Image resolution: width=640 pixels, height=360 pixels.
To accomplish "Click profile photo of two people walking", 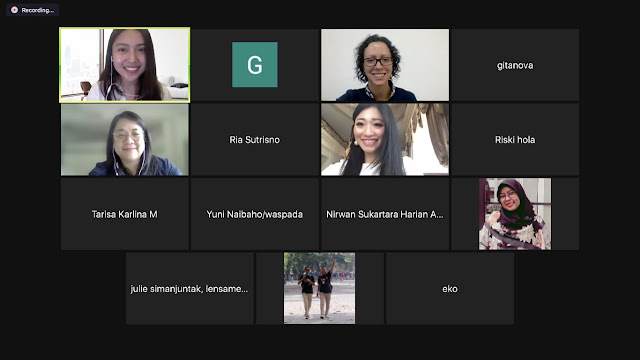I will click(x=320, y=288).
